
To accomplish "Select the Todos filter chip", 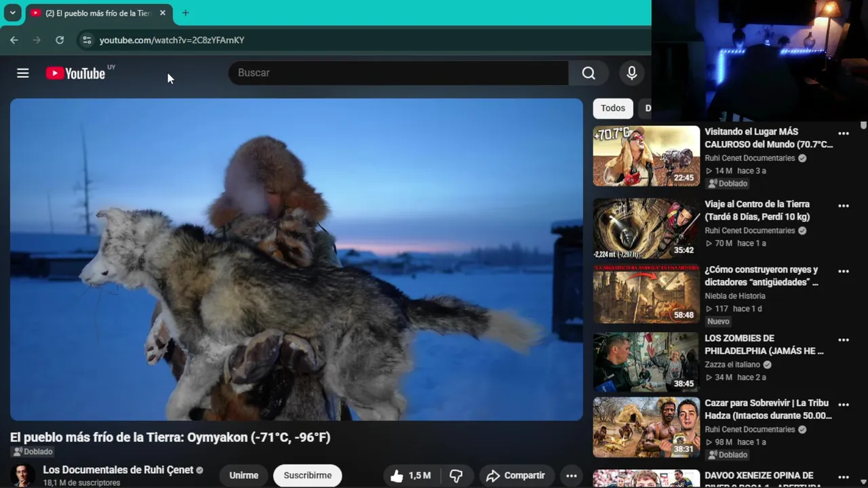I will 612,108.
